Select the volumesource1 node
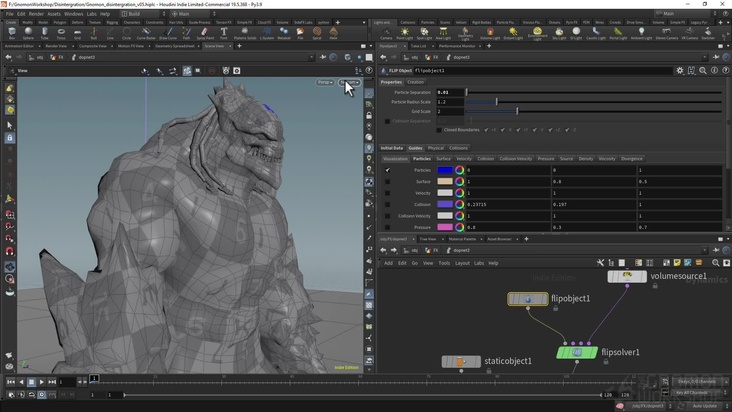Viewport: 732px width, 412px height. [x=627, y=276]
